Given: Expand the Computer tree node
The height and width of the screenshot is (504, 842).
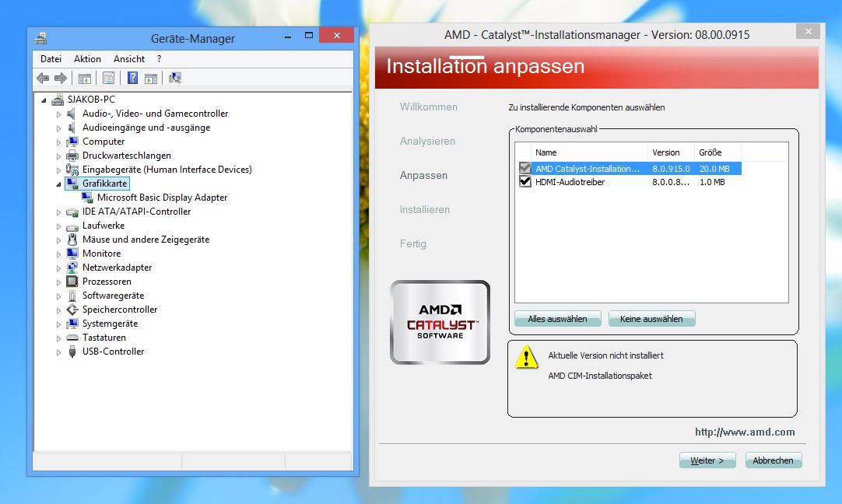Looking at the screenshot, I should [58, 142].
